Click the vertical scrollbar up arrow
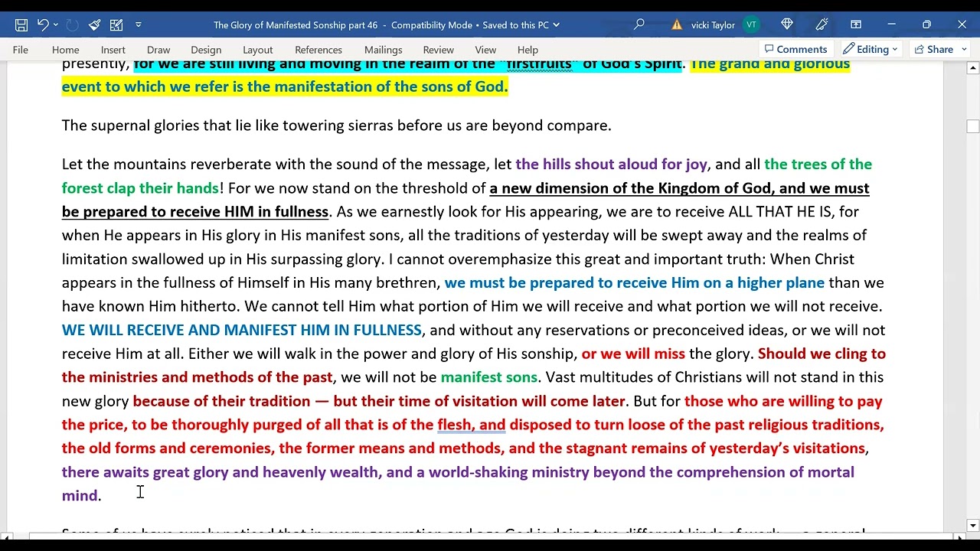Screen dimensions: 980x551 click(972, 68)
